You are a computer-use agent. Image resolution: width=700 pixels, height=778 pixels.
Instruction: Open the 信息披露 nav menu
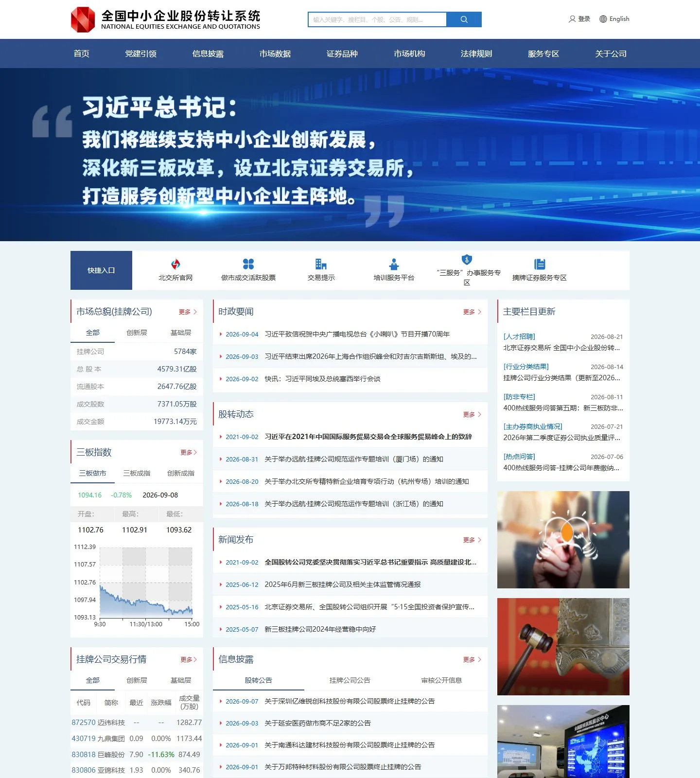[x=208, y=53]
